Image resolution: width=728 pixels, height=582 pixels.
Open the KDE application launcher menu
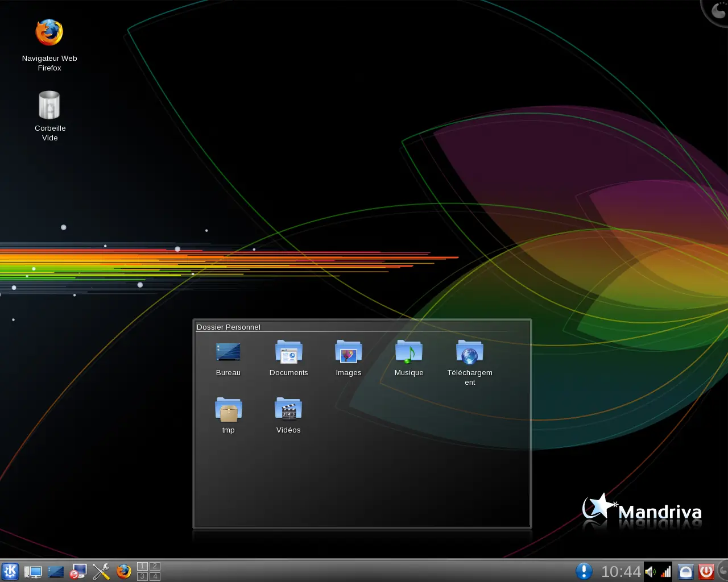click(x=10, y=571)
